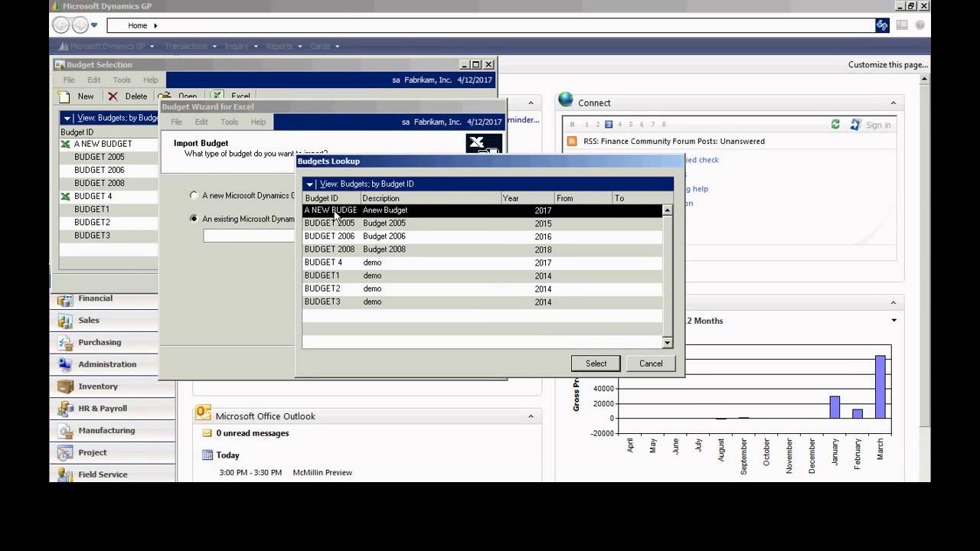
Task: Click 'Customize this page...' link
Action: point(888,65)
